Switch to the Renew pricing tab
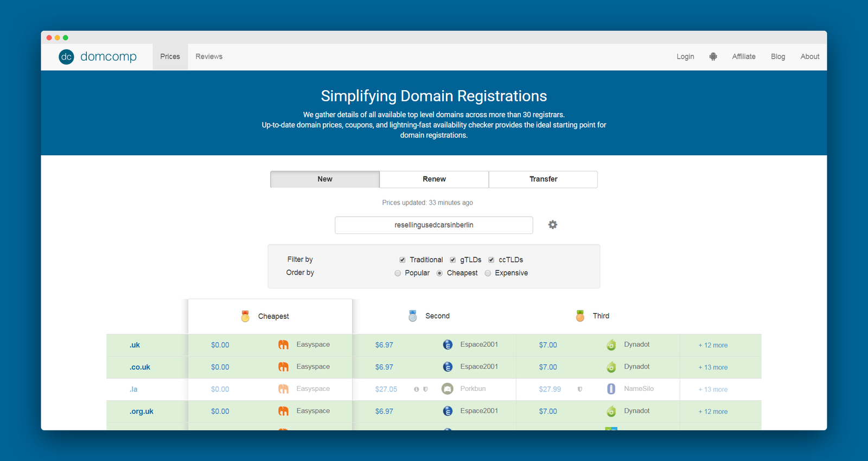Image resolution: width=868 pixels, height=461 pixels. click(434, 179)
